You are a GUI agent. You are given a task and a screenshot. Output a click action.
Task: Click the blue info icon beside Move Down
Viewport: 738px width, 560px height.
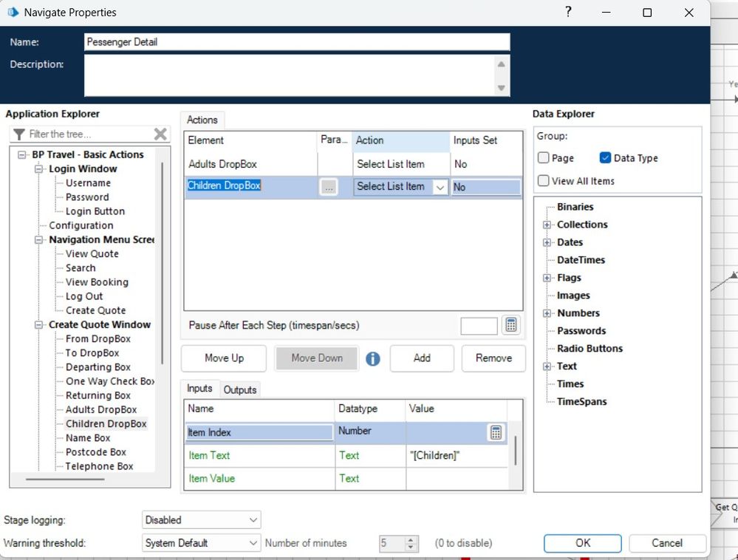(373, 359)
